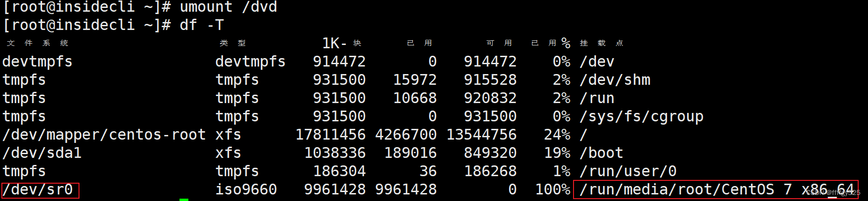868x201 pixels.
Task: Click the 类型 type column header
Action: click(x=233, y=43)
